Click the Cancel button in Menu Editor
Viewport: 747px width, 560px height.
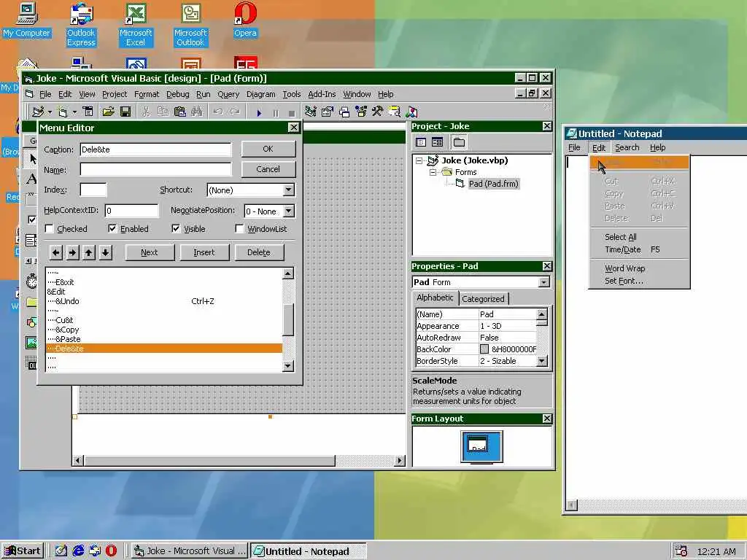[268, 169]
